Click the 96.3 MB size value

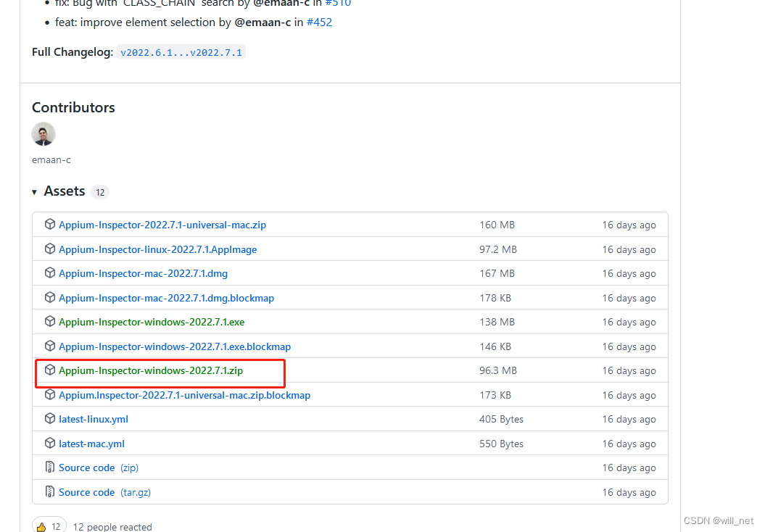498,370
